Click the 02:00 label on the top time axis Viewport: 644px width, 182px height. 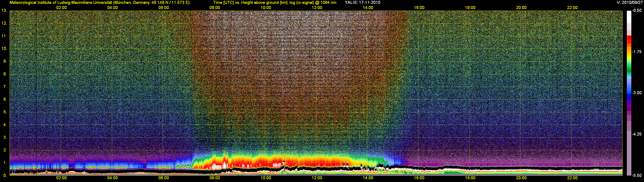tap(61, 8)
